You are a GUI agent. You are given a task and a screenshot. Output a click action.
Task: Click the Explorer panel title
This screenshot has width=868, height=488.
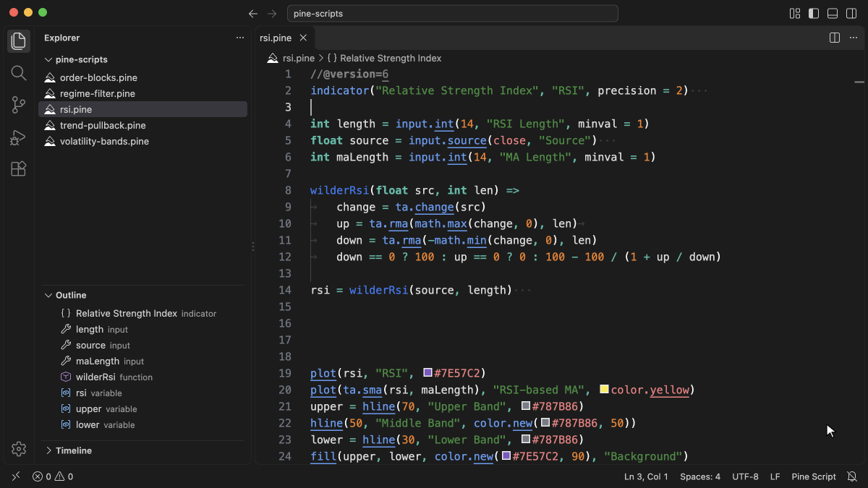(x=62, y=38)
